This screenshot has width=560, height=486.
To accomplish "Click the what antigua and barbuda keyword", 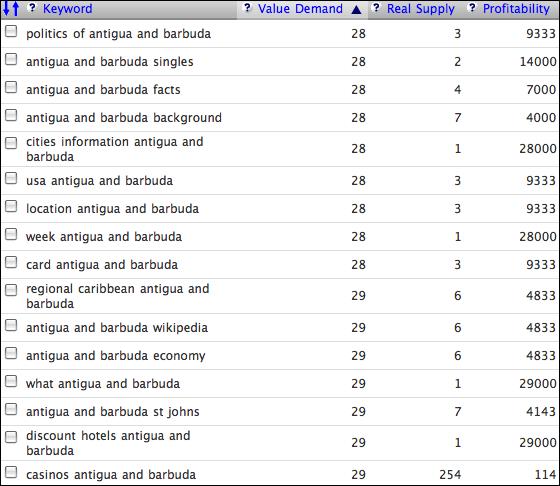I will (x=103, y=384).
